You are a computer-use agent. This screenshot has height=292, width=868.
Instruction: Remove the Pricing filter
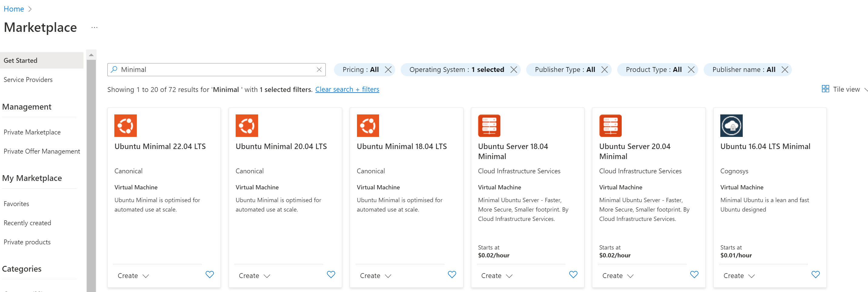pyautogui.click(x=388, y=70)
